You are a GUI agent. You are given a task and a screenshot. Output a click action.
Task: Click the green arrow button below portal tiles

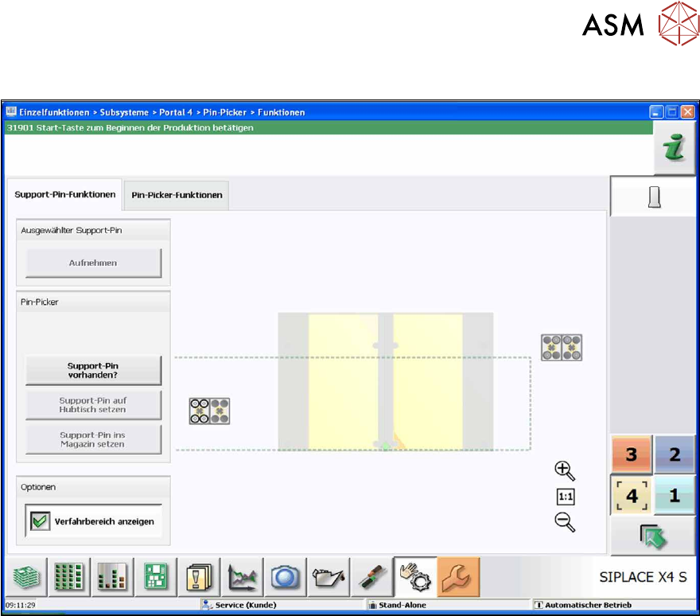(652, 537)
